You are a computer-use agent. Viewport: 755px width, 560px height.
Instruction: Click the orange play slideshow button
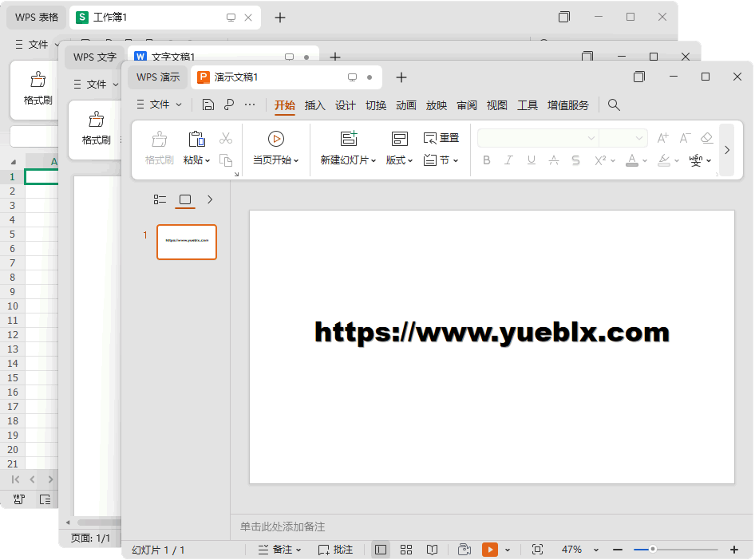tap(490, 550)
